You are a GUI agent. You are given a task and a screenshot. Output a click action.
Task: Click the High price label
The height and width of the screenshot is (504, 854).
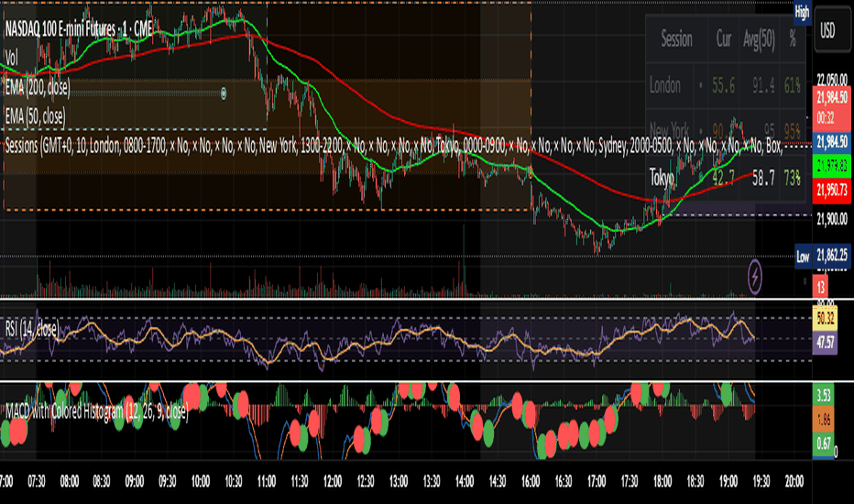pos(803,13)
